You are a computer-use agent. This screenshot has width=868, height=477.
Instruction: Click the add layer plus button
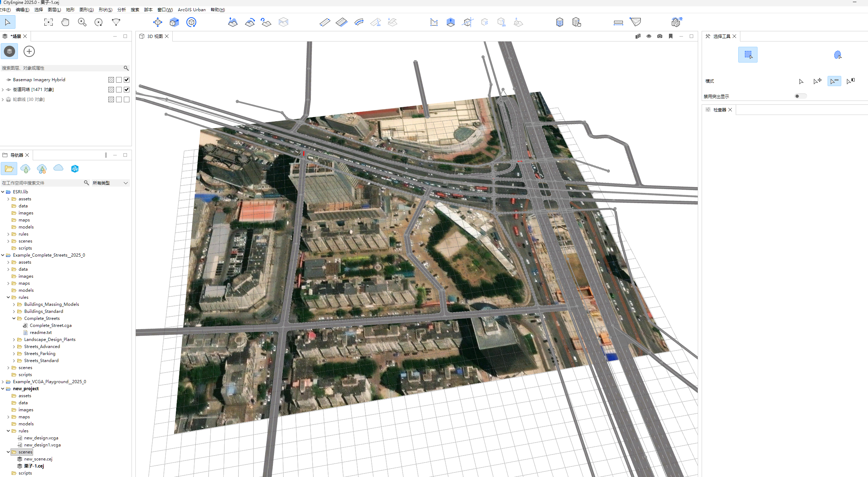[29, 51]
